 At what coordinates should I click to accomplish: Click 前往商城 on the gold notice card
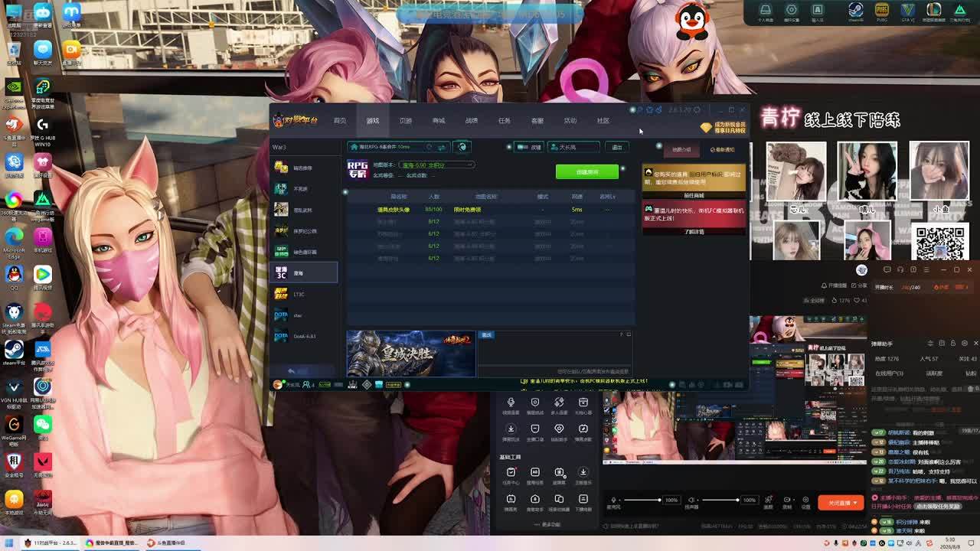click(x=694, y=195)
